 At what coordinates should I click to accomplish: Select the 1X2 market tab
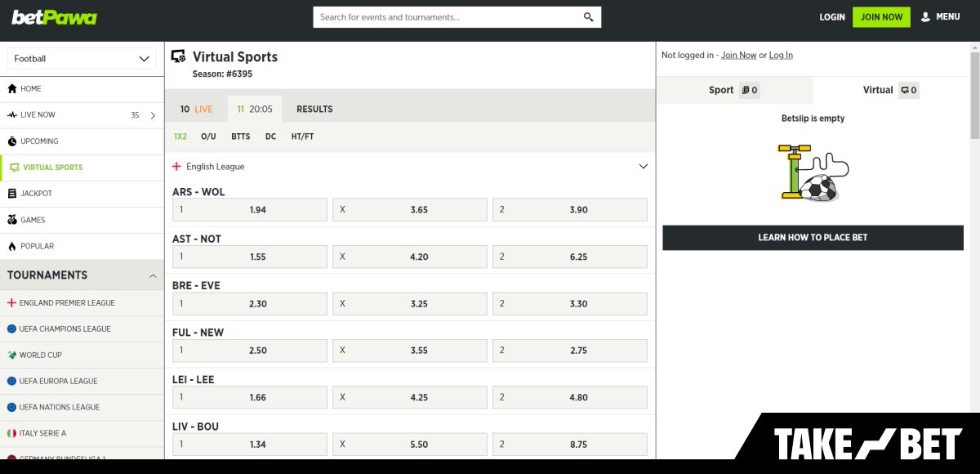point(180,136)
